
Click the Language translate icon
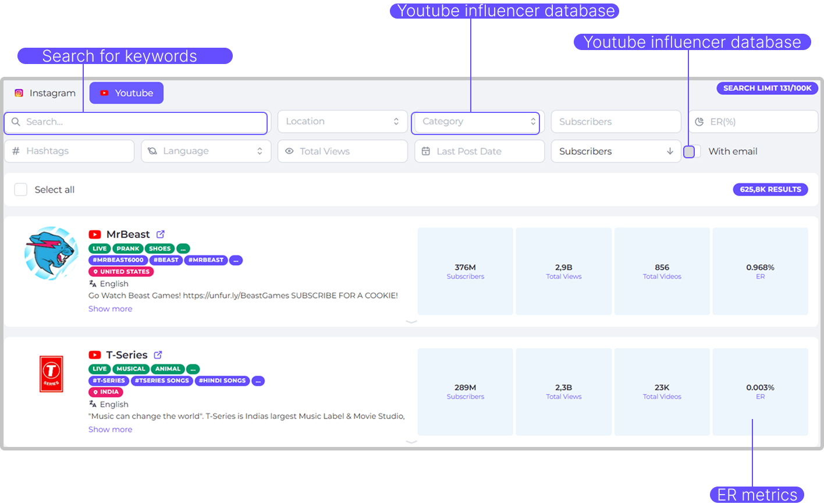pyautogui.click(x=152, y=151)
